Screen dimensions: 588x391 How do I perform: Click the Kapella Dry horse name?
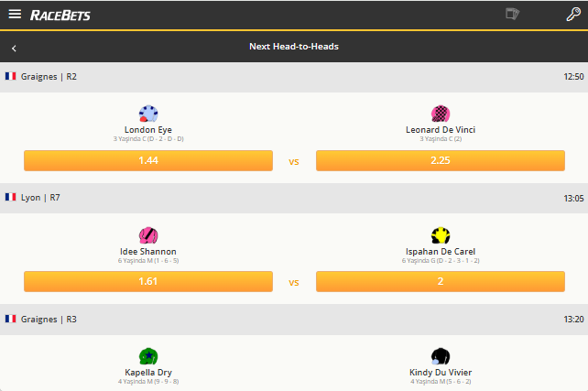coord(148,372)
